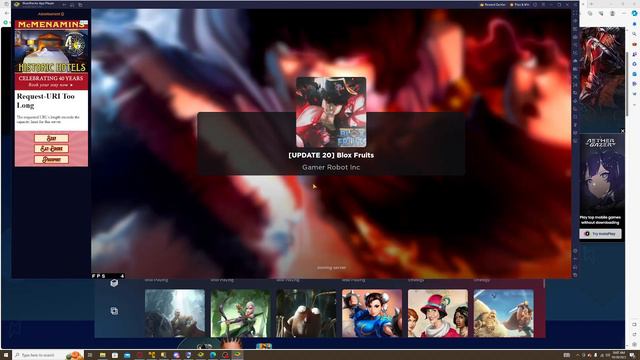
Task: Go to BlueStacks home via the house icon
Action: (x=72, y=4)
